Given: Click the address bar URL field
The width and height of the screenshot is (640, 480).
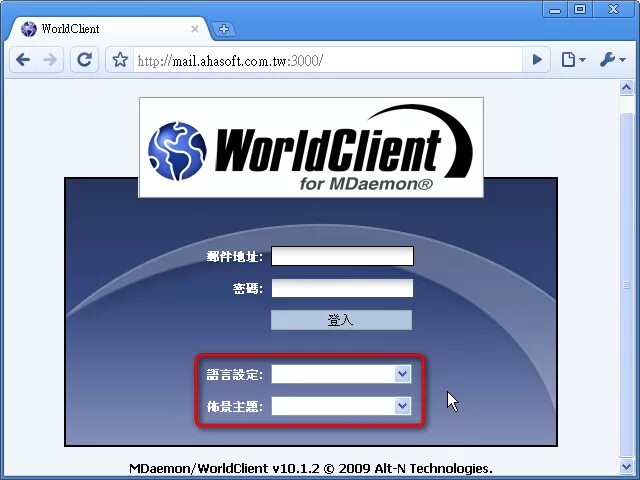Looking at the screenshot, I should pyautogui.click(x=327, y=60).
